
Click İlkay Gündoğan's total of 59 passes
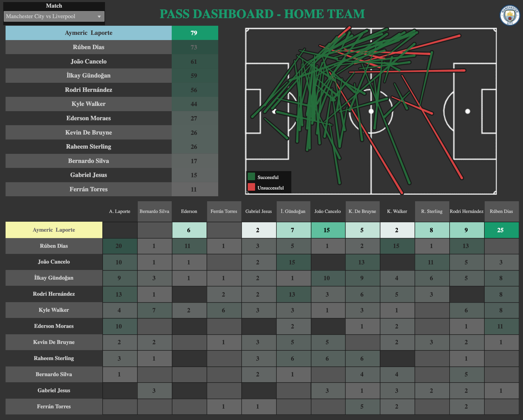pos(195,75)
